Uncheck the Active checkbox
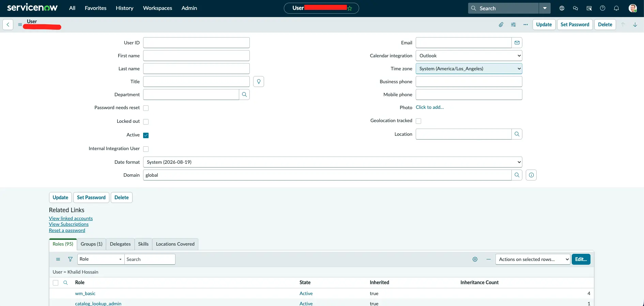Screen dimensions: 644x306 tap(146, 135)
